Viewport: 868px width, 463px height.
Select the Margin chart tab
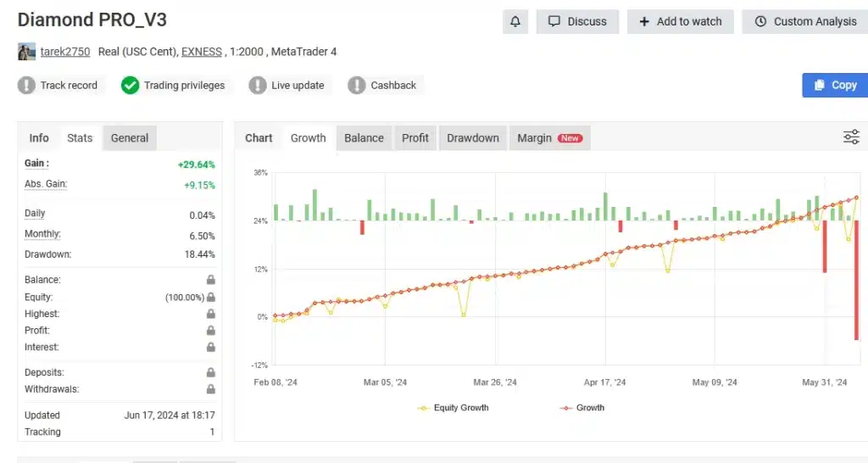coord(549,138)
